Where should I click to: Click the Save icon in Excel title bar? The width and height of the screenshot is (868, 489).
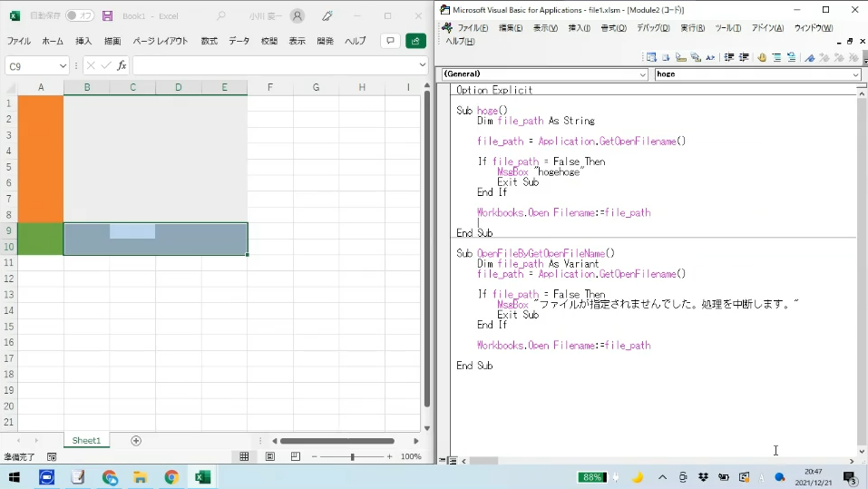tap(108, 16)
